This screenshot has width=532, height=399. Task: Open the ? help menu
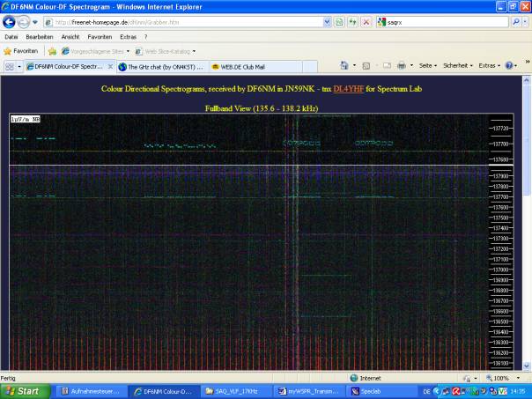[x=146, y=37]
